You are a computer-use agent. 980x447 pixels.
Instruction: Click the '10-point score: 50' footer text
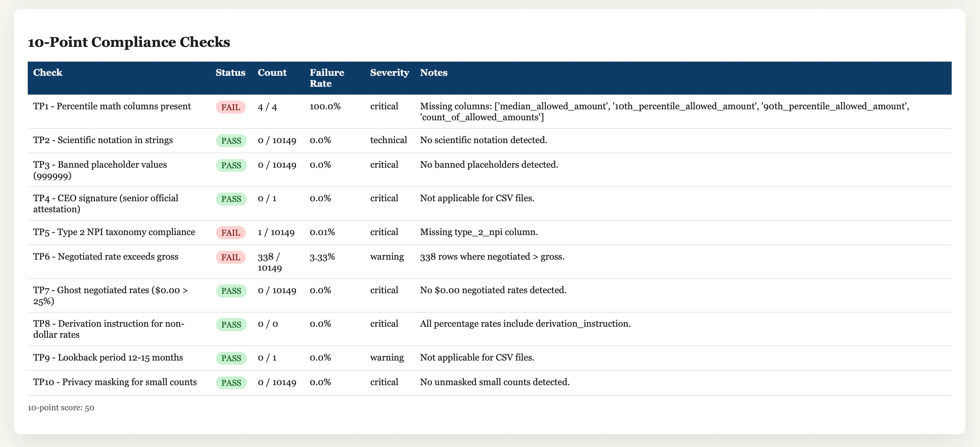[61, 407]
